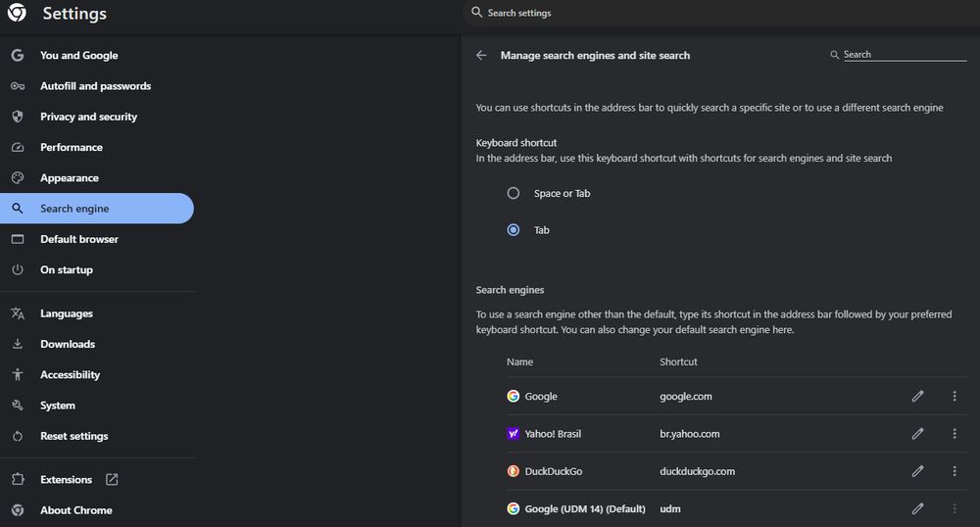Click the edit pencil for Yahoo! Brasil
Screen dimensions: 980x527
point(917,434)
